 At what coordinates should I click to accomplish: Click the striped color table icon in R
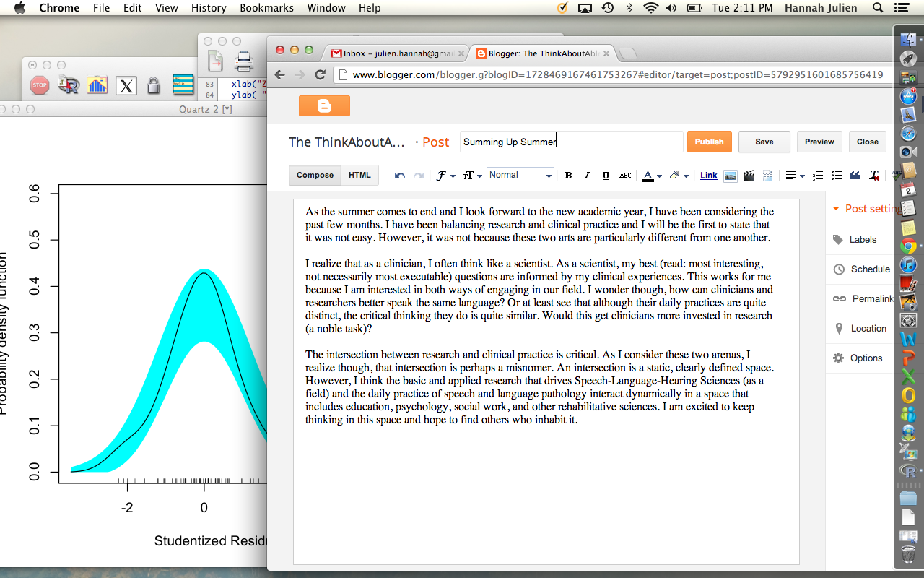click(183, 85)
